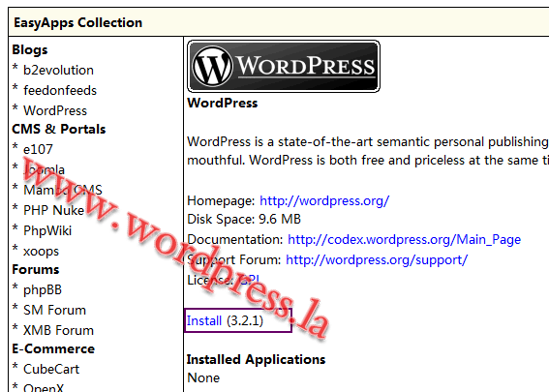Click Install to set up WordPress 3.2.1
The width and height of the screenshot is (549, 392).
(204, 320)
